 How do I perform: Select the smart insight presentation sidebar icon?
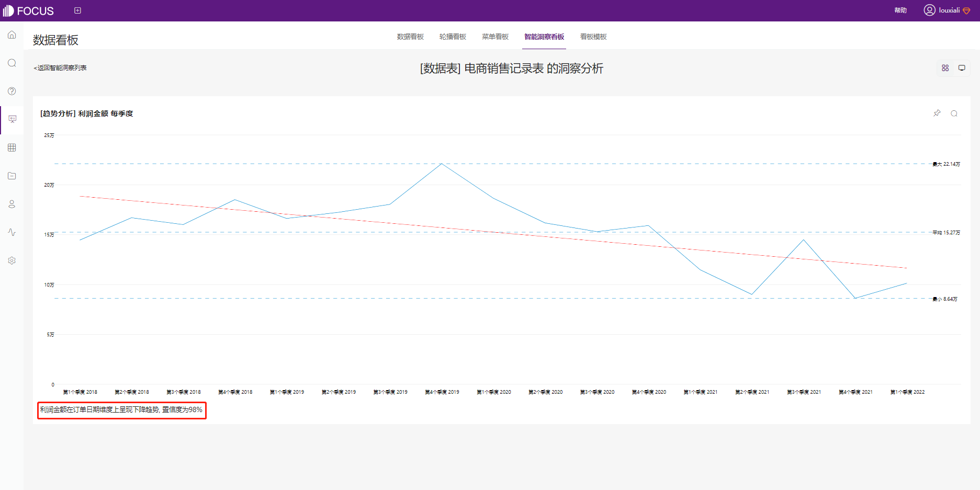12,119
